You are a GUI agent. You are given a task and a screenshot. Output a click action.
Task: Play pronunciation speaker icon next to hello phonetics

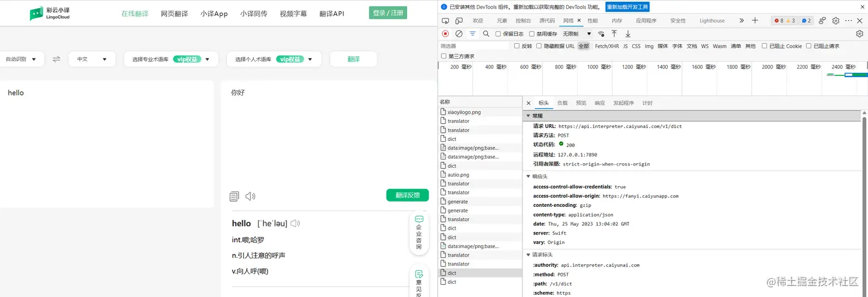click(x=295, y=223)
